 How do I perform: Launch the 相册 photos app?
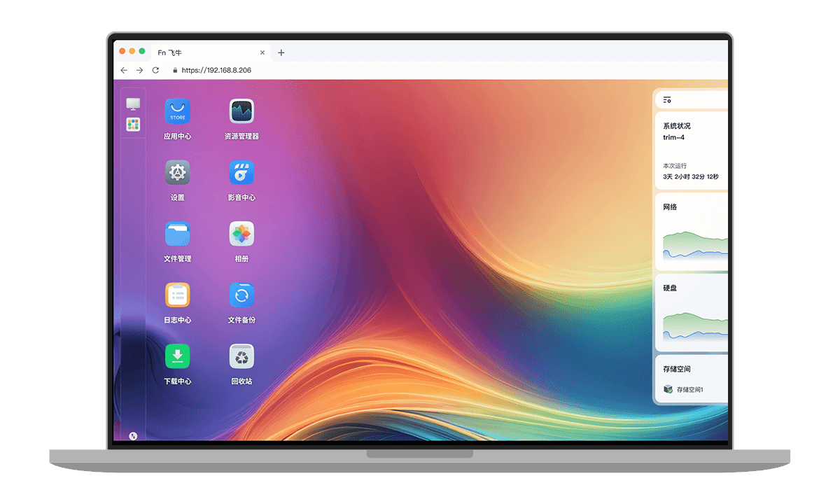[241, 234]
